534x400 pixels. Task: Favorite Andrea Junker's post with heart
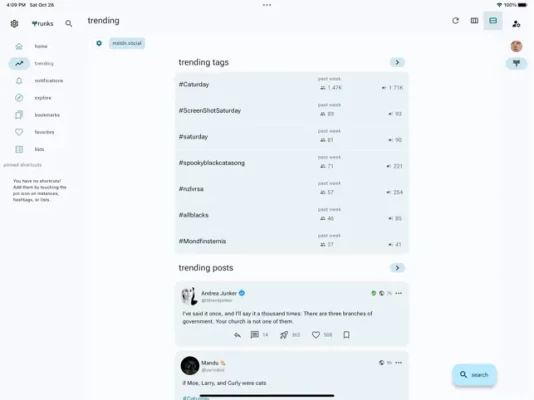[x=316, y=335]
